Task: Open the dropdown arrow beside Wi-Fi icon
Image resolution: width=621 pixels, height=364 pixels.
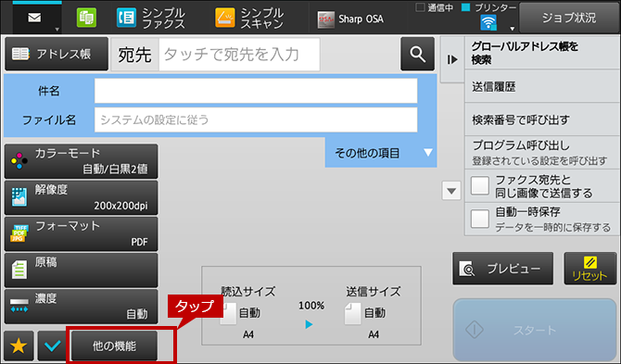Action: 512,29
